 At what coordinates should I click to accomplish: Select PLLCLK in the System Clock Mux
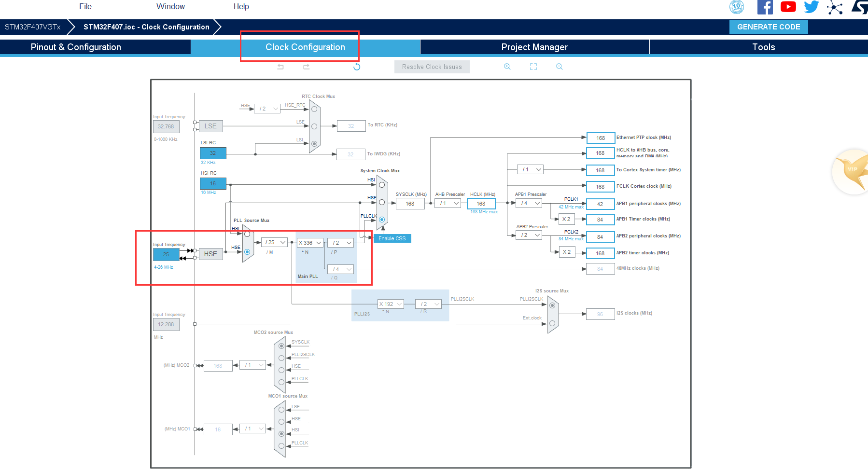point(382,219)
